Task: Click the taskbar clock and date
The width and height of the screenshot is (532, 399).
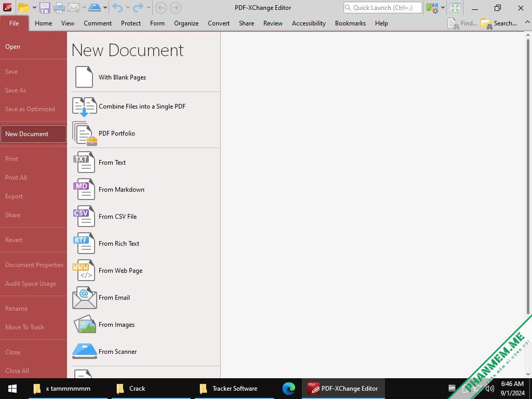Action: [513, 389]
